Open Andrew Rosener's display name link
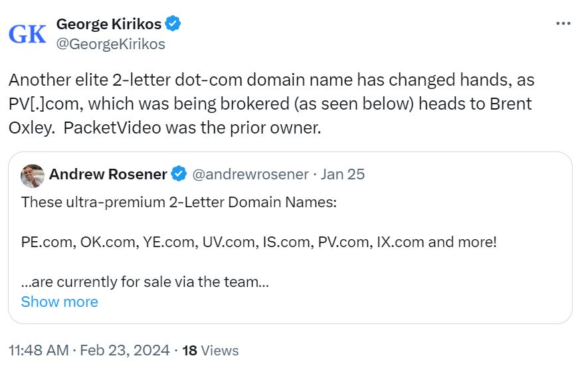 (108, 175)
